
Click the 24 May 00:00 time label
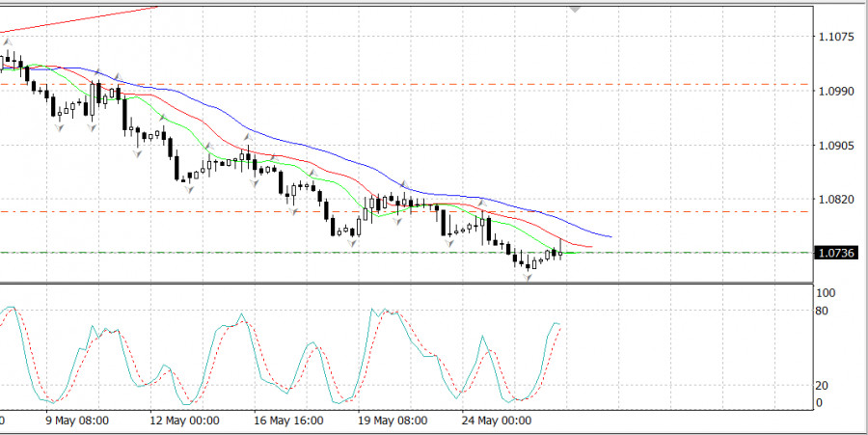(x=497, y=421)
